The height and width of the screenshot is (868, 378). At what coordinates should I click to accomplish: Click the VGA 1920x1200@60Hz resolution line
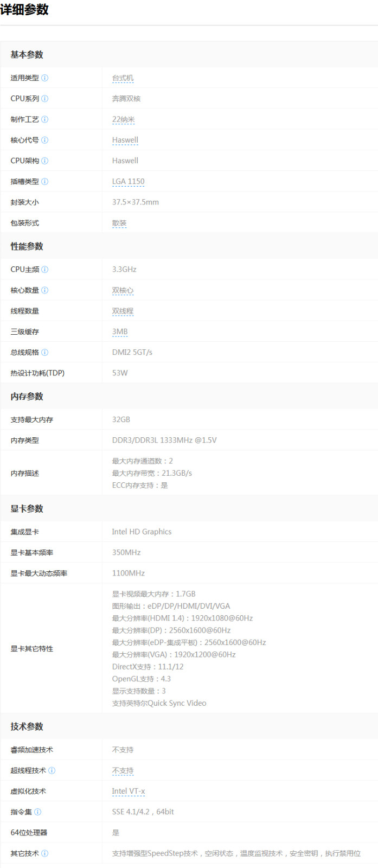click(x=174, y=655)
